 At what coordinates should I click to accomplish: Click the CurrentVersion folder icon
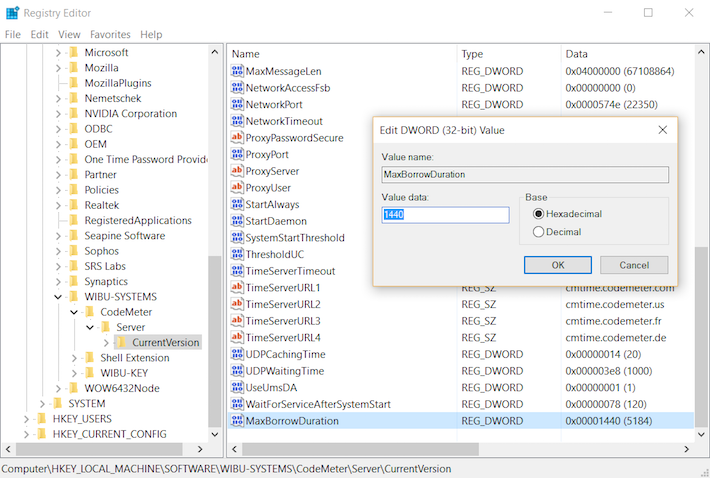click(122, 342)
